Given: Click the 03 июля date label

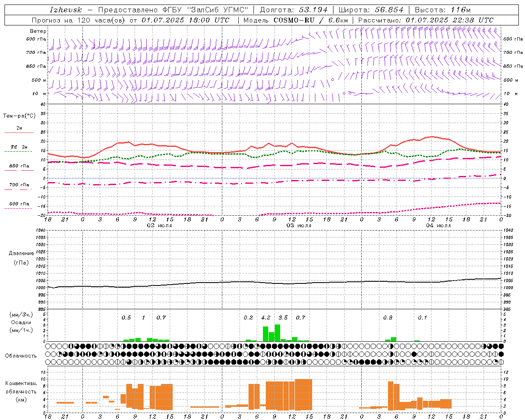Looking at the screenshot, I should pyautogui.click(x=299, y=226).
